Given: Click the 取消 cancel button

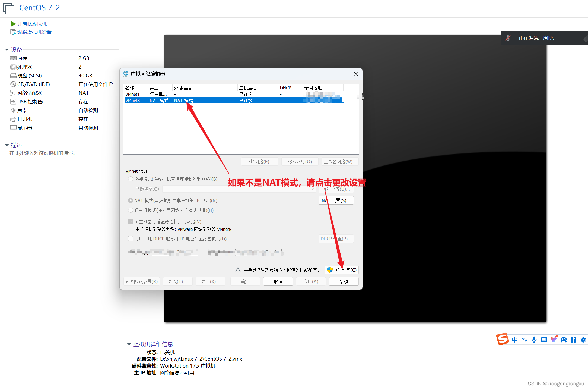Looking at the screenshot, I should coord(278,281).
